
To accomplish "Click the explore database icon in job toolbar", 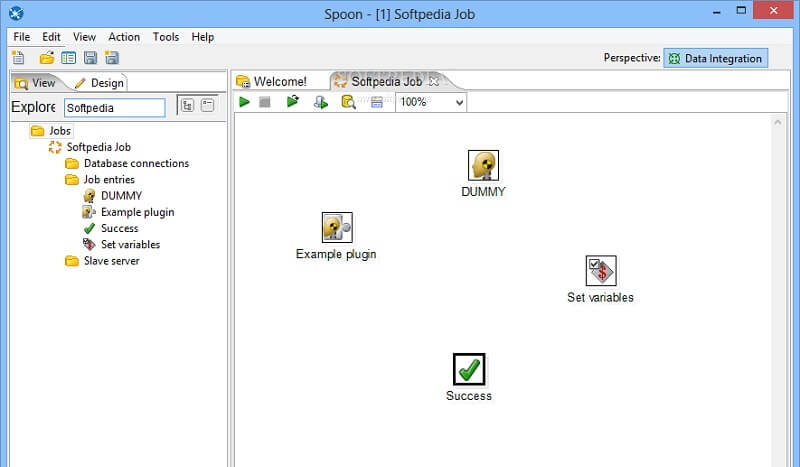I will [348, 102].
